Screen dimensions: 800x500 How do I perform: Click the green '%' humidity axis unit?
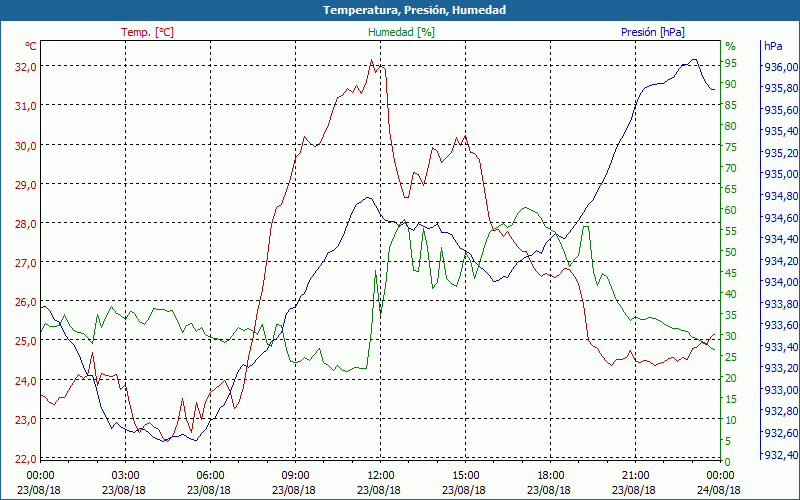coord(731,46)
